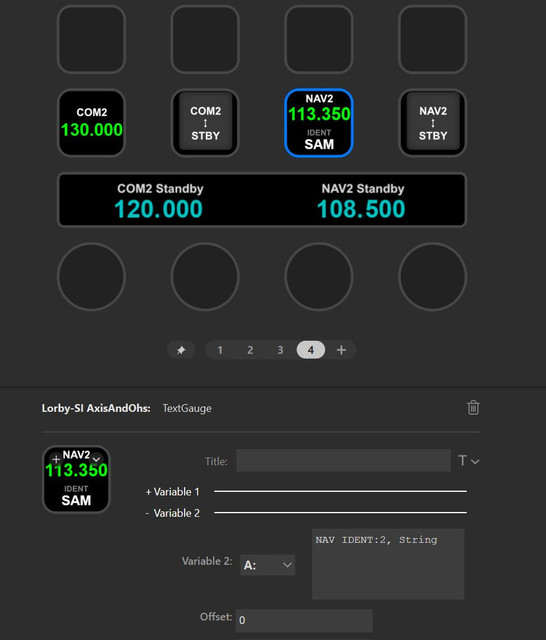Select the second dial slot
Viewport: 546px width, 640px height.
click(205, 277)
